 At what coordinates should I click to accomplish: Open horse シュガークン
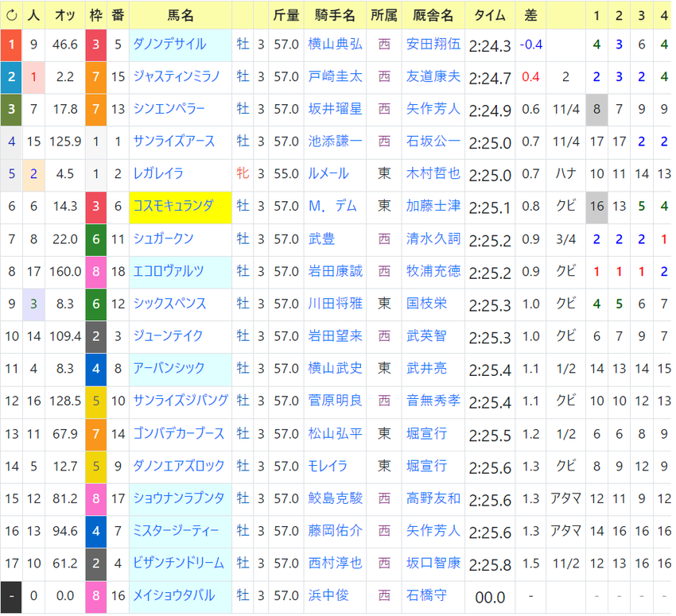[x=163, y=238]
